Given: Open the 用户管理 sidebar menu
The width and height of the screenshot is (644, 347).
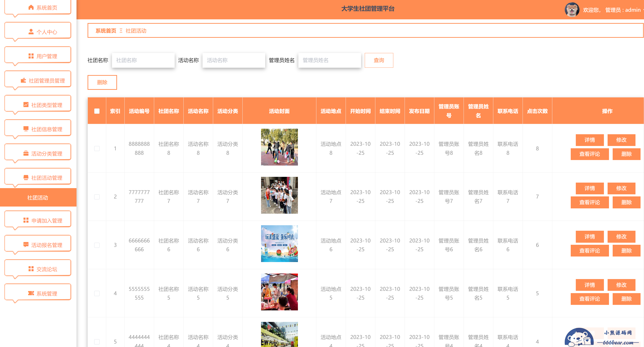Looking at the screenshot, I should click(x=38, y=56).
